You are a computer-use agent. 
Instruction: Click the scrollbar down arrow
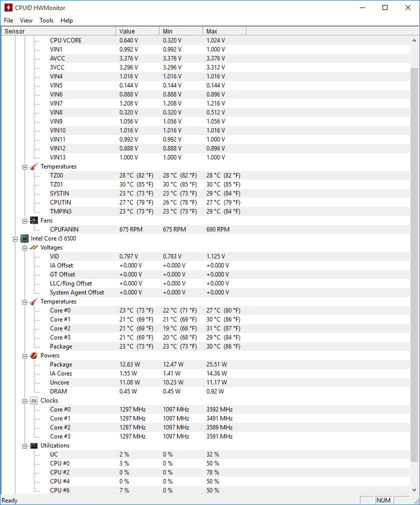pyautogui.click(x=414, y=490)
